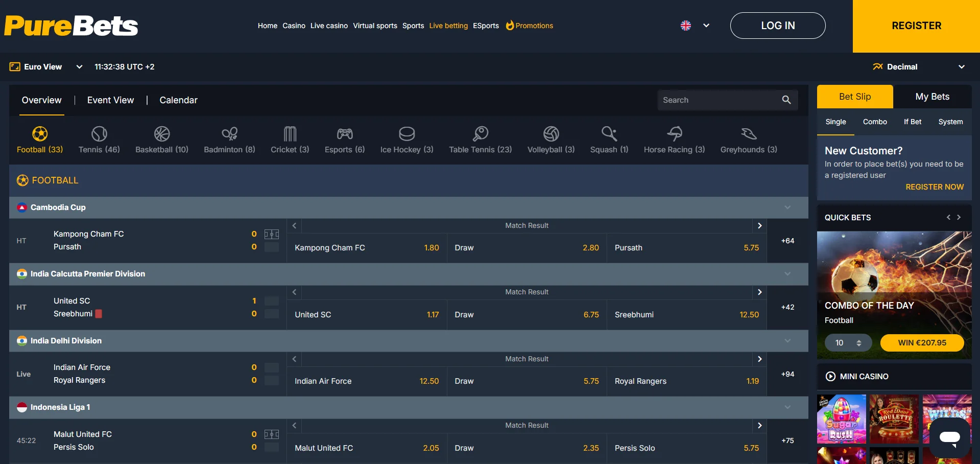Click the WIN €207.95 button
This screenshot has width=980, height=464.
click(x=922, y=343)
